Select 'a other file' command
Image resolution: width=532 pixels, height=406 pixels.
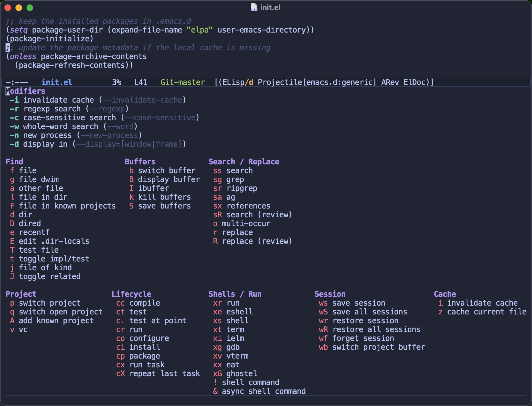(36, 188)
